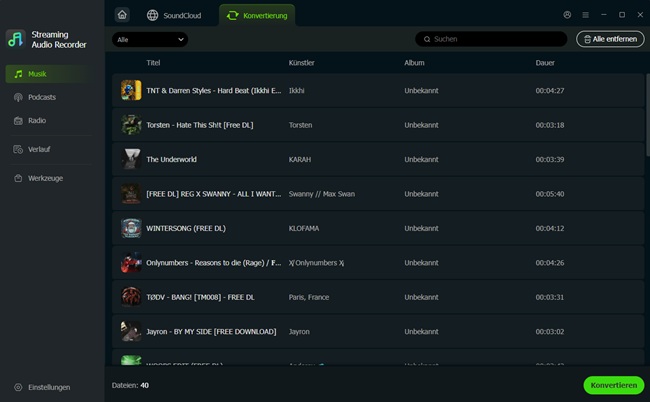Click Alle entfernen button
The image size is (650, 402).
(x=610, y=39)
